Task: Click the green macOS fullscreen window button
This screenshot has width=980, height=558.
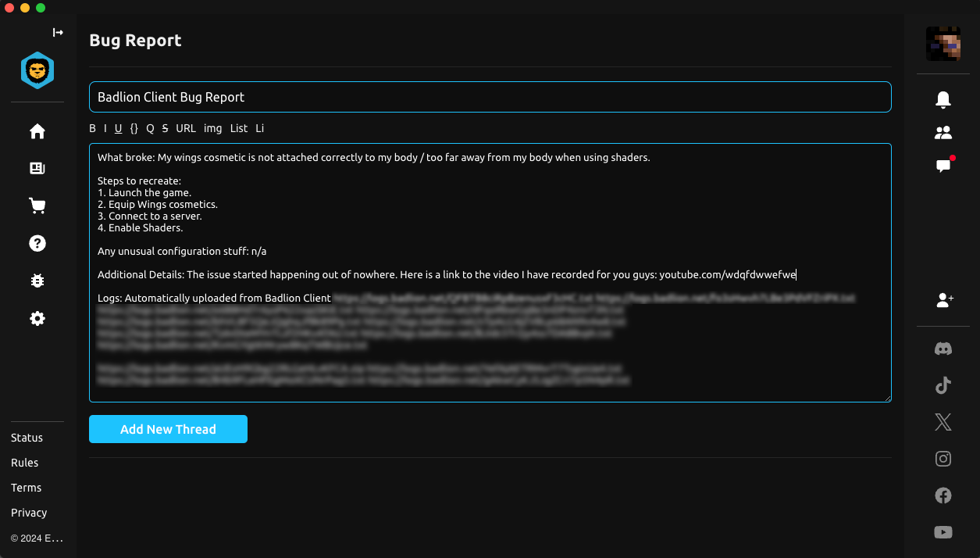Action: pos(41,8)
